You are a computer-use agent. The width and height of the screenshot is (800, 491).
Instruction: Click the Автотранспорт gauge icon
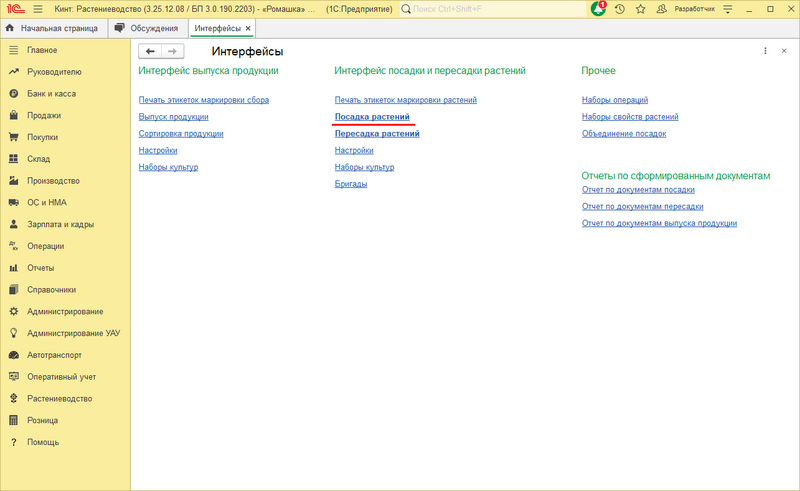click(14, 355)
